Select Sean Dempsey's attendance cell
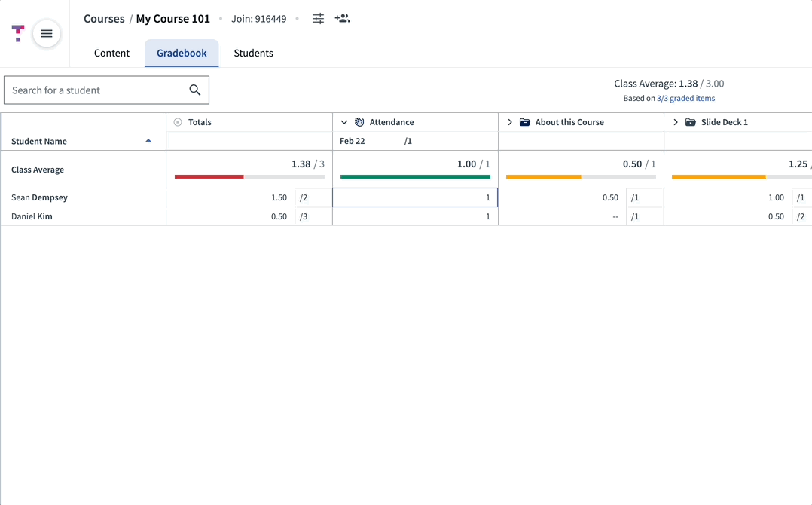 [x=415, y=197]
